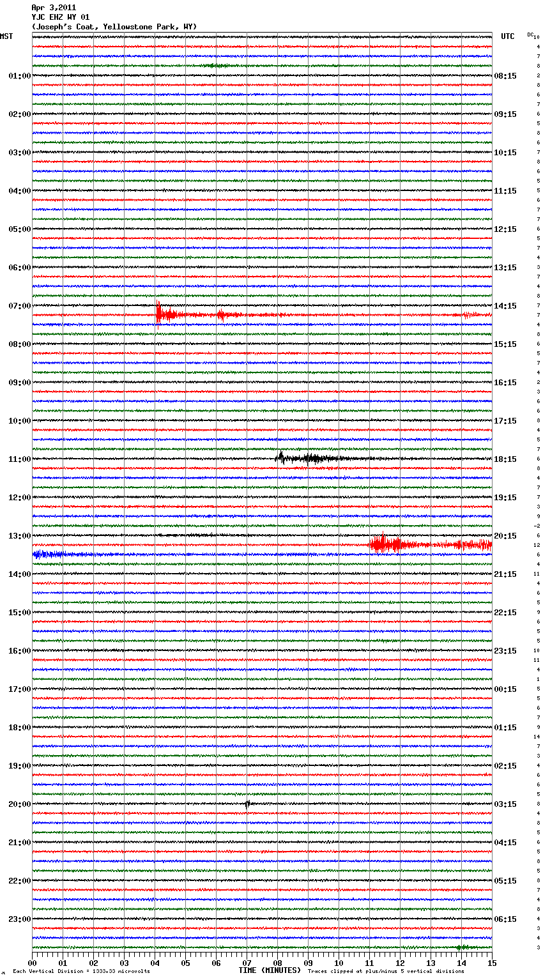Click the 09:00 MST hour label
The width and height of the screenshot is (543, 980).
pos(19,383)
